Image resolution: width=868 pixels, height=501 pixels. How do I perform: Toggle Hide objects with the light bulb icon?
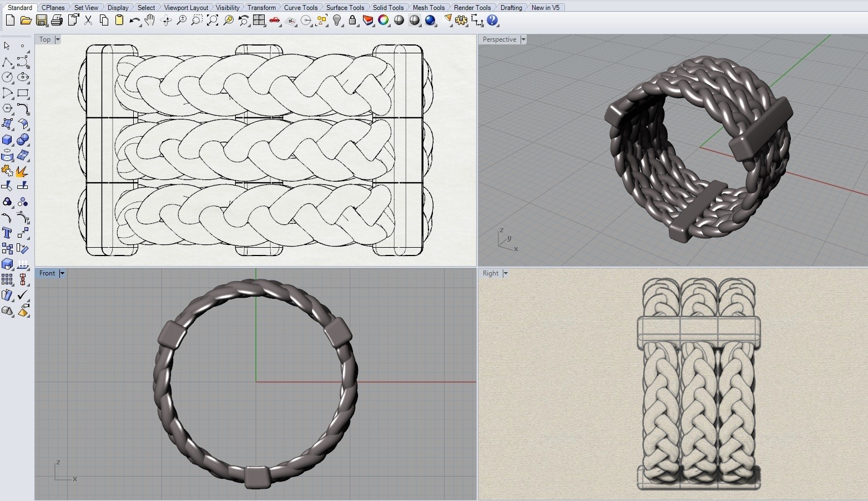(x=337, y=21)
